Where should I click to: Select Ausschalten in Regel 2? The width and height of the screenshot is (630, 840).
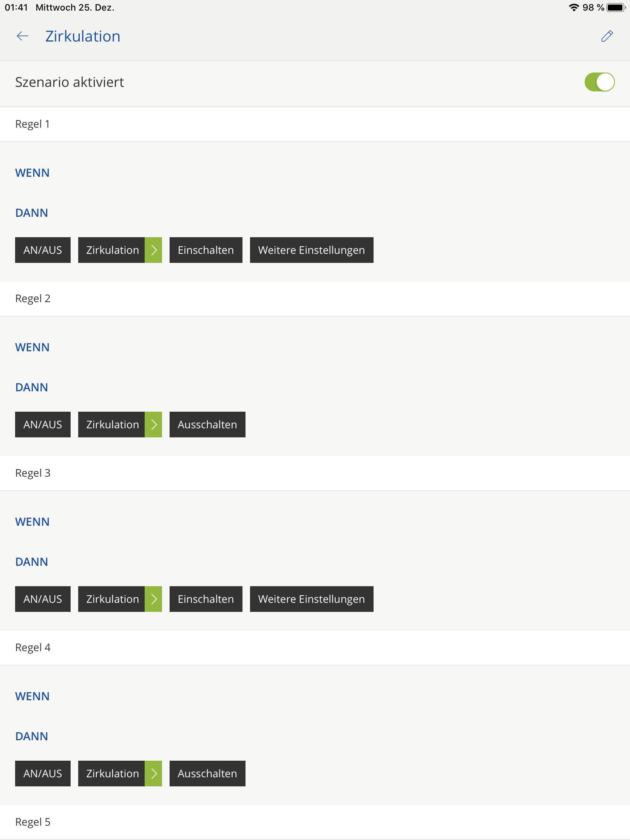[x=207, y=424]
